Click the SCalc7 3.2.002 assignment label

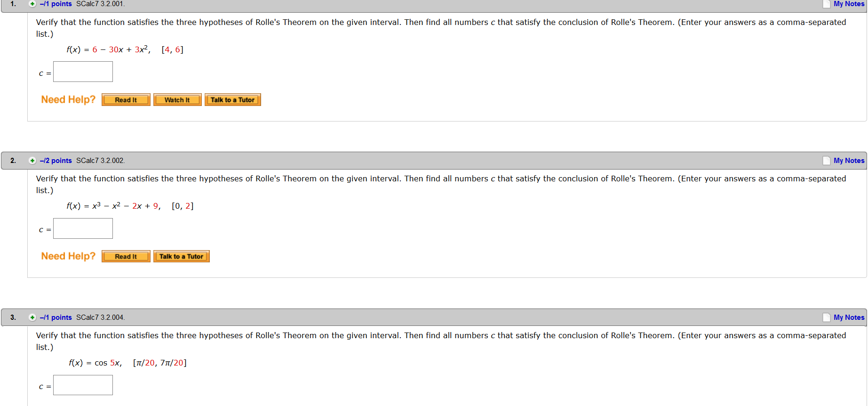(100, 160)
